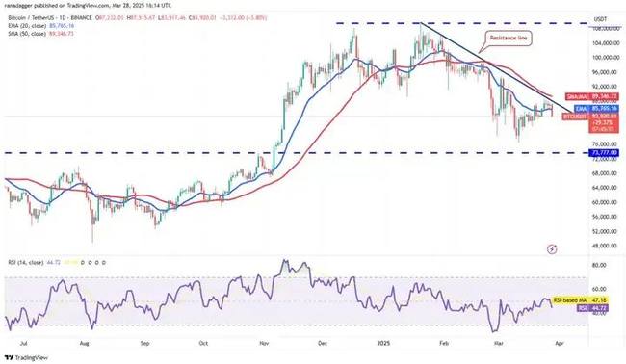This screenshot has width=626, height=364.
Task: Click the Sep time axis label
Action: (x=144, y=343)
